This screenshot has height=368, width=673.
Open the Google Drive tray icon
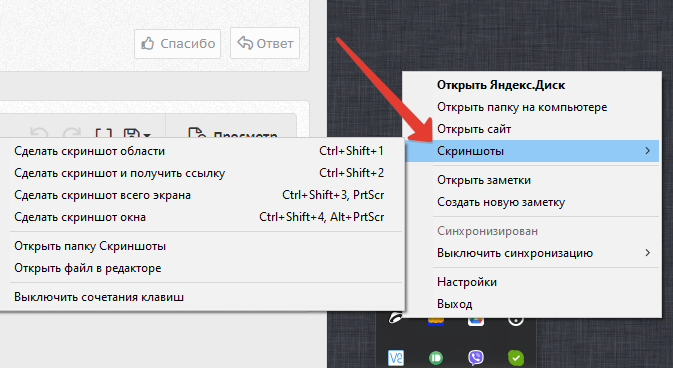(476, 321)
